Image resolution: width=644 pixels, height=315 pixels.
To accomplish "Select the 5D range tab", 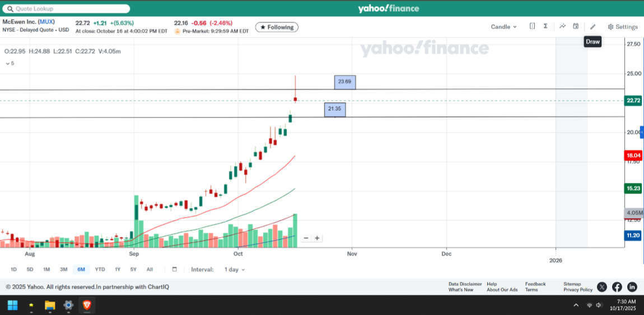I will click(x=30, y=269).
